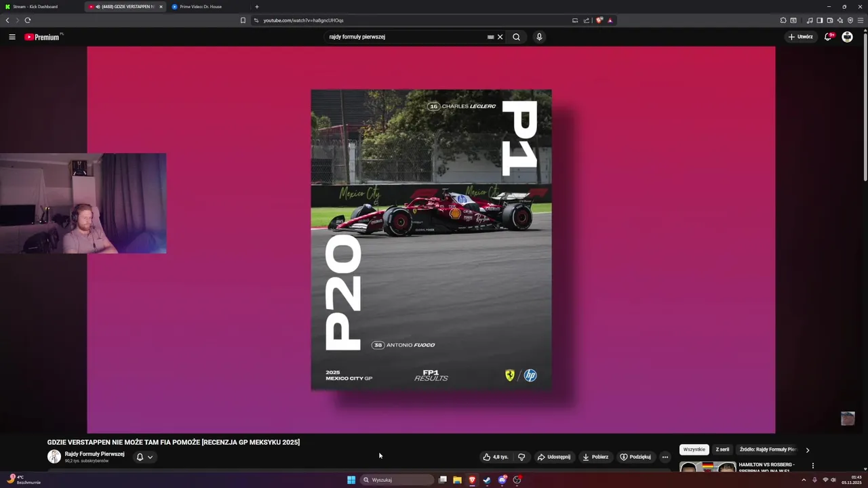This screenshot has height=488, width=868.
Task: Click the Podziękuj thanks button
Action: pos(635,457)
